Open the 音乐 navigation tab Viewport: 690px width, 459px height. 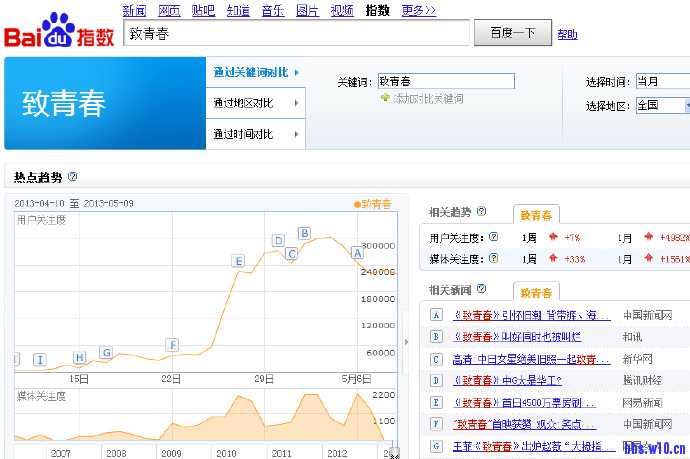(273, 10)
